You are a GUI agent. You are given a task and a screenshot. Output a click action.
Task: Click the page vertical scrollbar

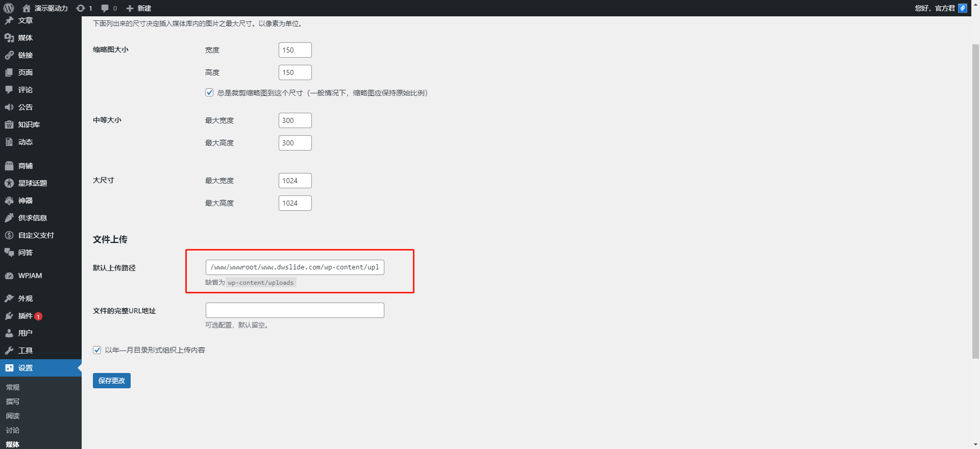(x=975, y=202)
